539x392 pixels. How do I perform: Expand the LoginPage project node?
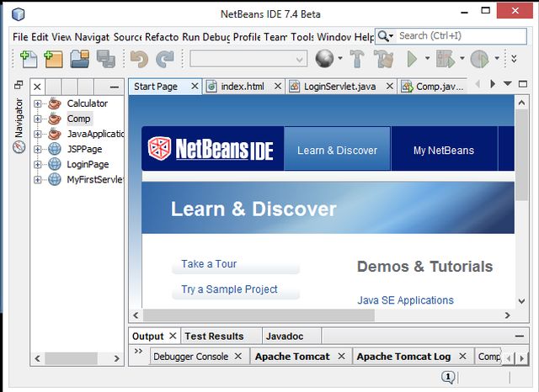37,164
